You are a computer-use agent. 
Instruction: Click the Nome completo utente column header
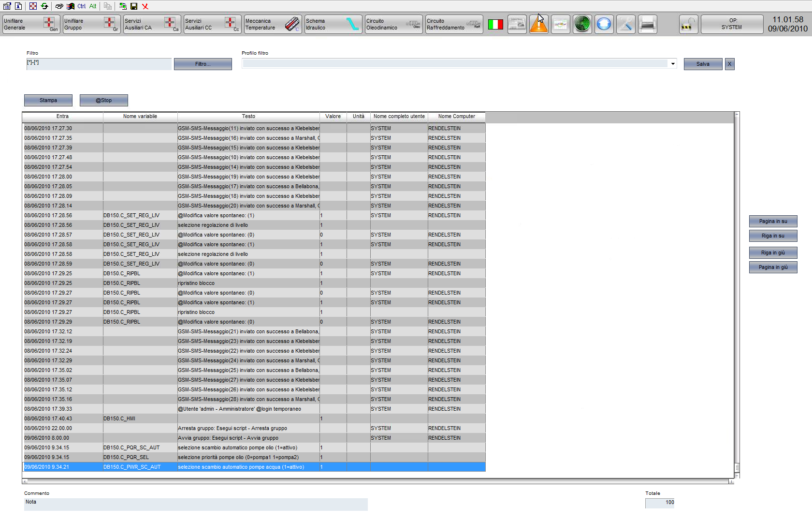pyautogui.click(x=399, y=117)
